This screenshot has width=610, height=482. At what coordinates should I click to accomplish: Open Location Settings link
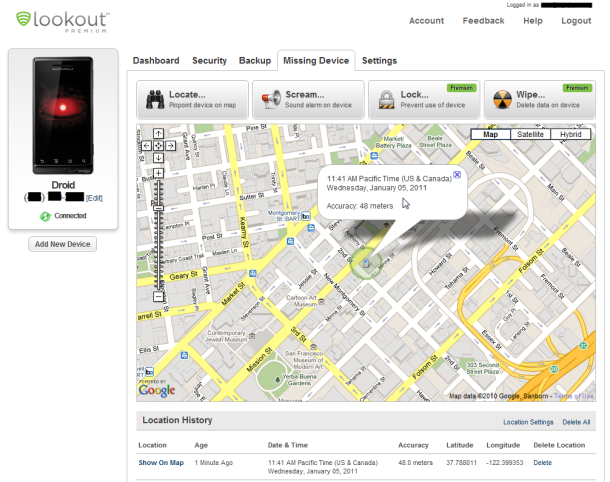528,422
